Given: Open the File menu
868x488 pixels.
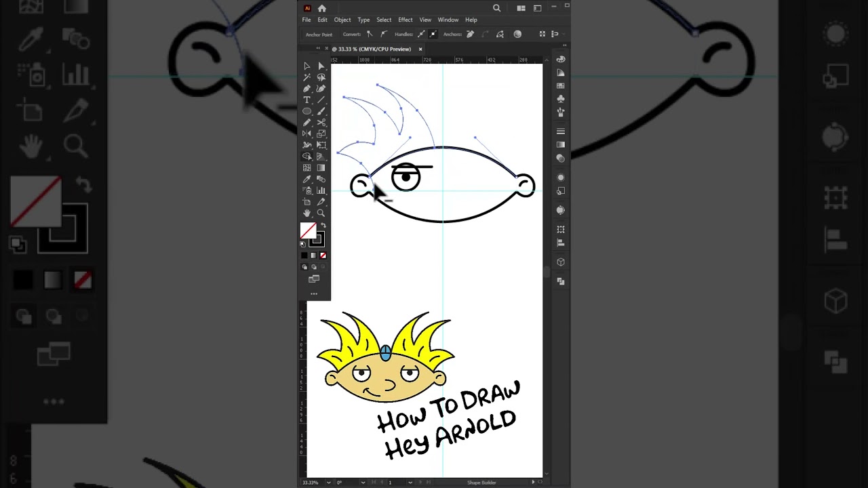Looking at the screenshot, I should [x=307, y=20].
